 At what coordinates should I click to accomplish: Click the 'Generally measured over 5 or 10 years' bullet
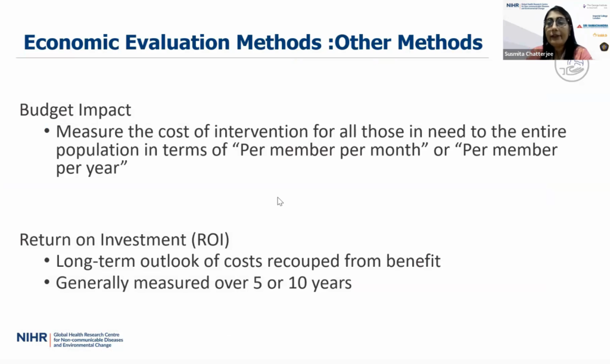203,282
